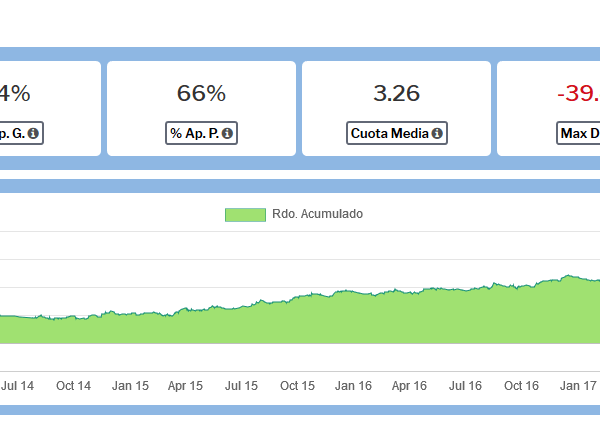This screenshot has height=424, width=600.
Task: Click the green legend color swatch
Action: (245, 214)
